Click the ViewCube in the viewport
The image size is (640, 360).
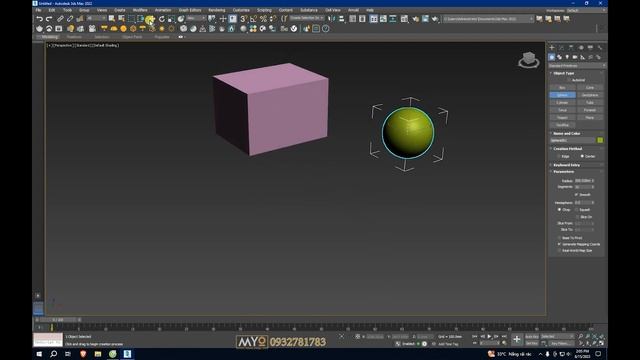click(x=529, y=60)
